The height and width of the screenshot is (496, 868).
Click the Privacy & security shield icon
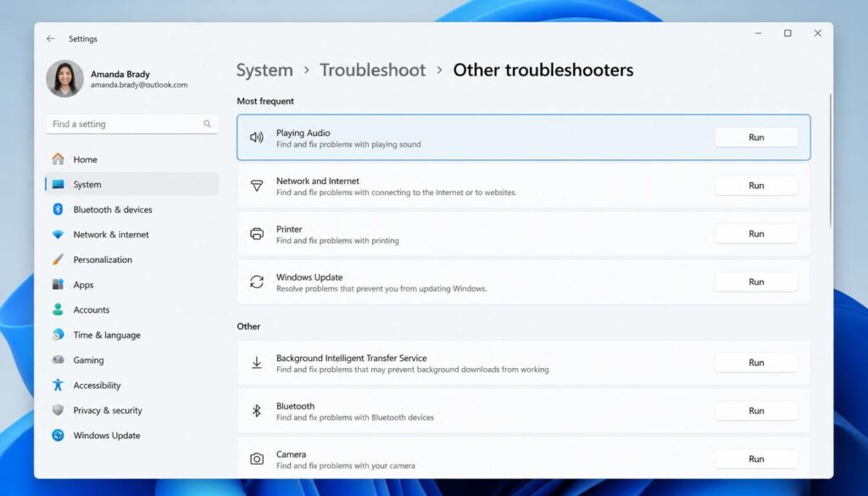click(x=58, y=410)
